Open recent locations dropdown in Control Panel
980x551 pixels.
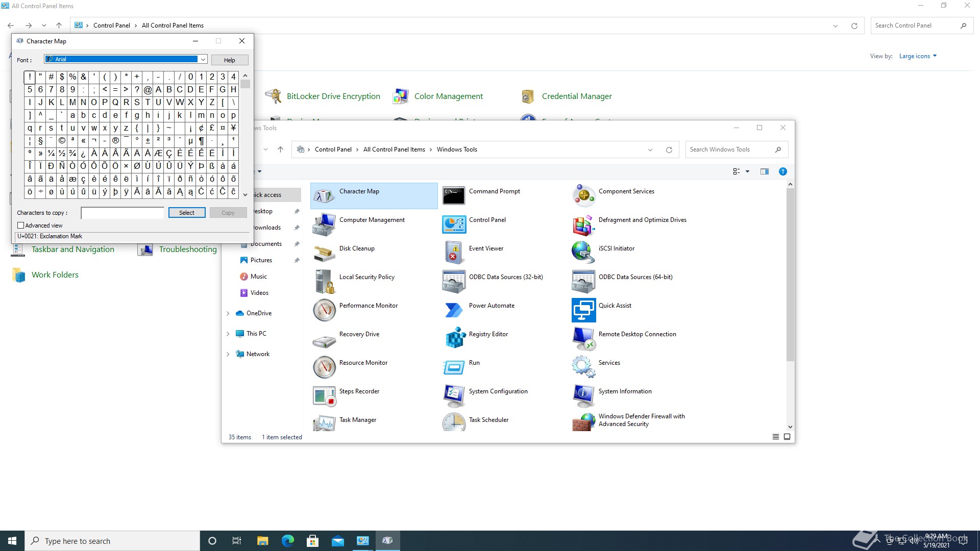(44, 26)
